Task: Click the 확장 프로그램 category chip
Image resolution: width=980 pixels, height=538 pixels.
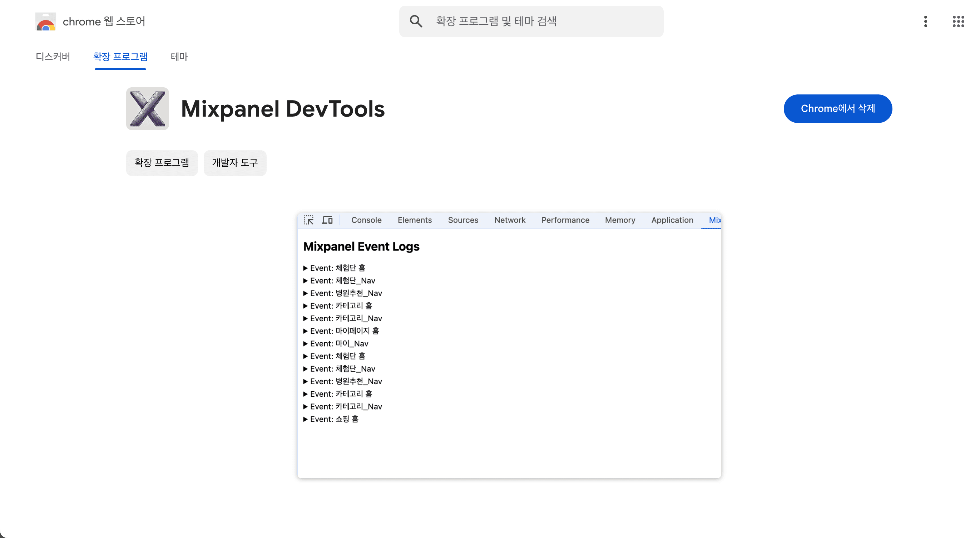Action: pos(162,163)
